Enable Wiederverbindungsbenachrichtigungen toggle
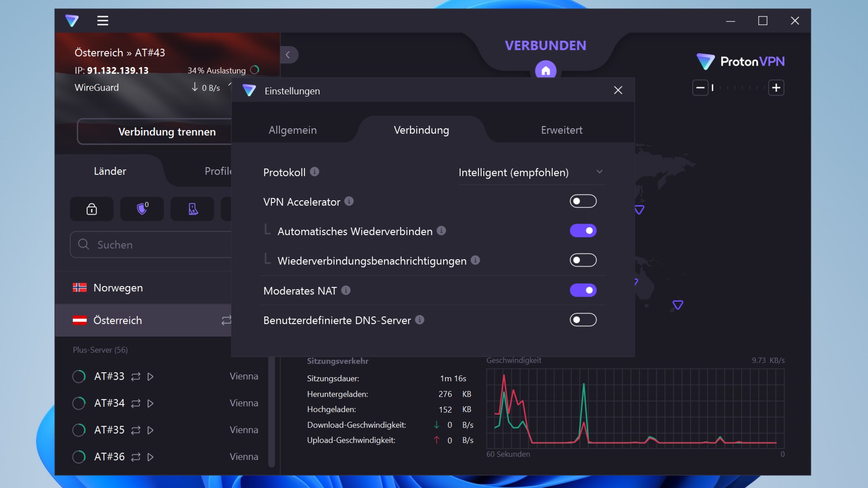868x488 pixels. [583, 260]
